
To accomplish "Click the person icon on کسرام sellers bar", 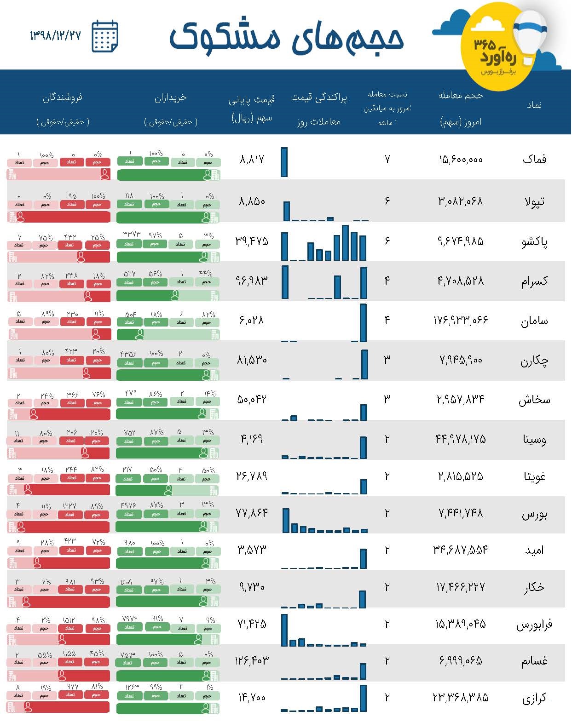I will point(88,296).
